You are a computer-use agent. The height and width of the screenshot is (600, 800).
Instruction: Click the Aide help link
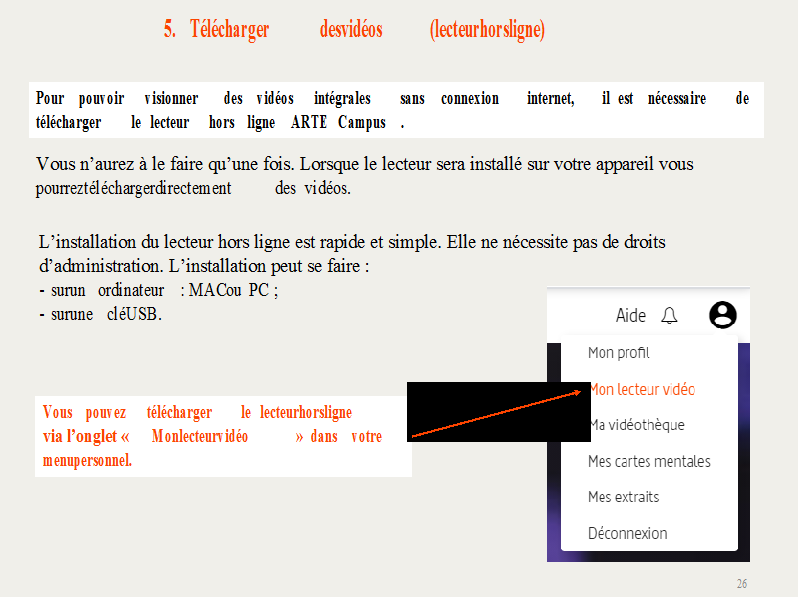point(630,316)
